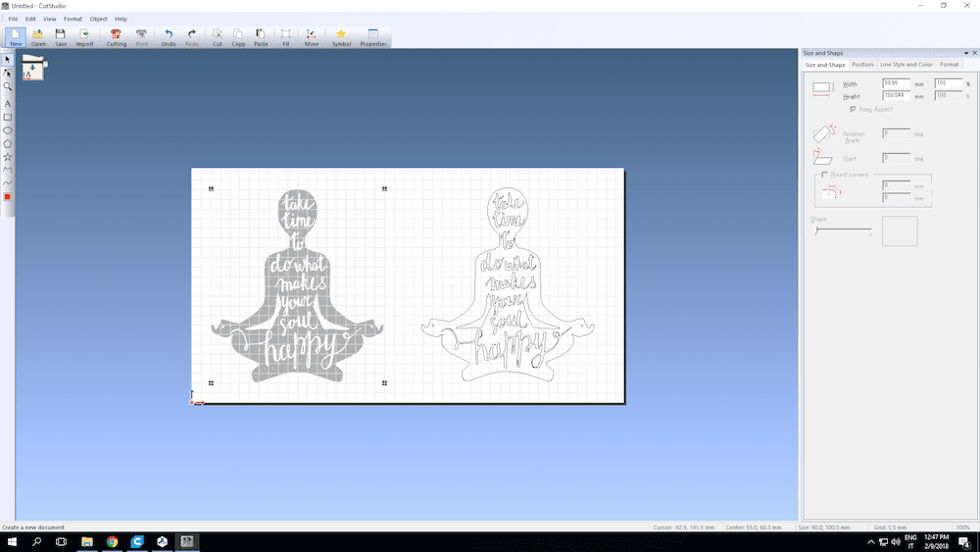Open Chrome from the taskbar
This screenshot has width=980, height=552.
click(x=112, y=542)
